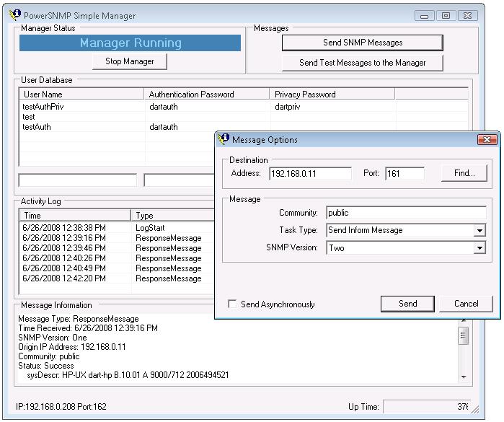Close the Message Options dialog
Viewport: 504px width, 422px height.
point(487,139)
